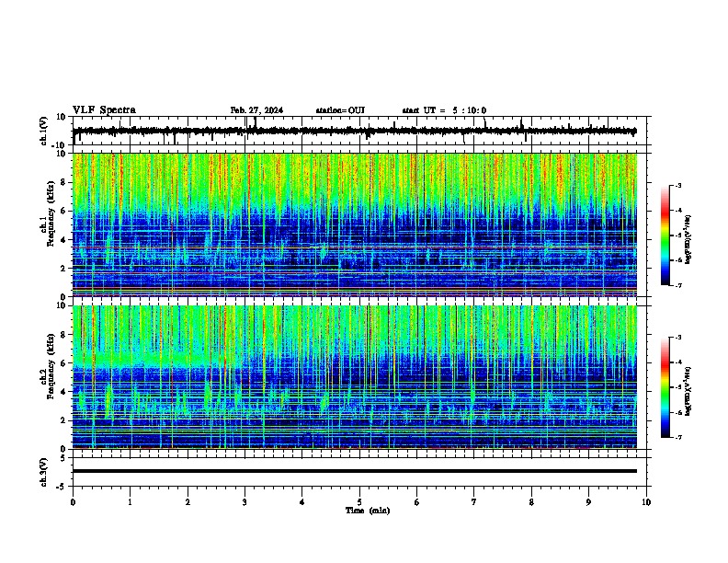Click time axis tick label "7" at the bottom
Viewport: 728px width, 563px height.
pyautogui.click(x=474, y=502)
